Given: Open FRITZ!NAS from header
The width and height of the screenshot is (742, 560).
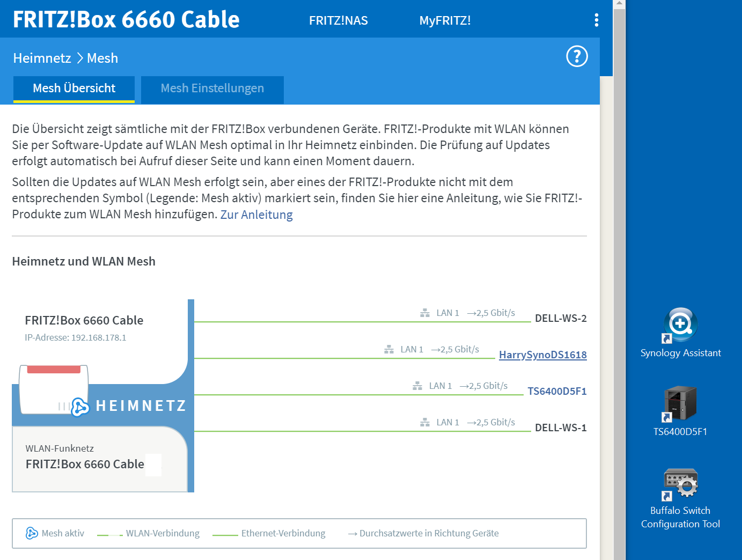Looking at the screenshot, I should pos(338,21).
